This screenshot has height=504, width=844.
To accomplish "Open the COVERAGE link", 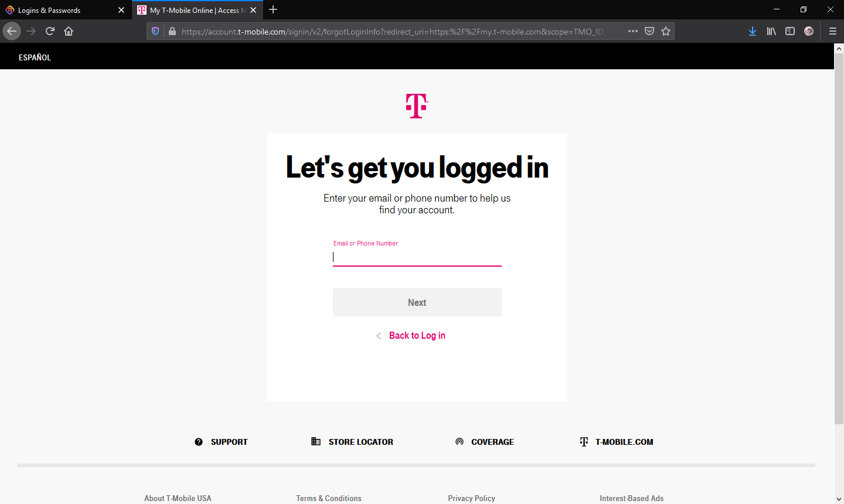I will point(492,442).
